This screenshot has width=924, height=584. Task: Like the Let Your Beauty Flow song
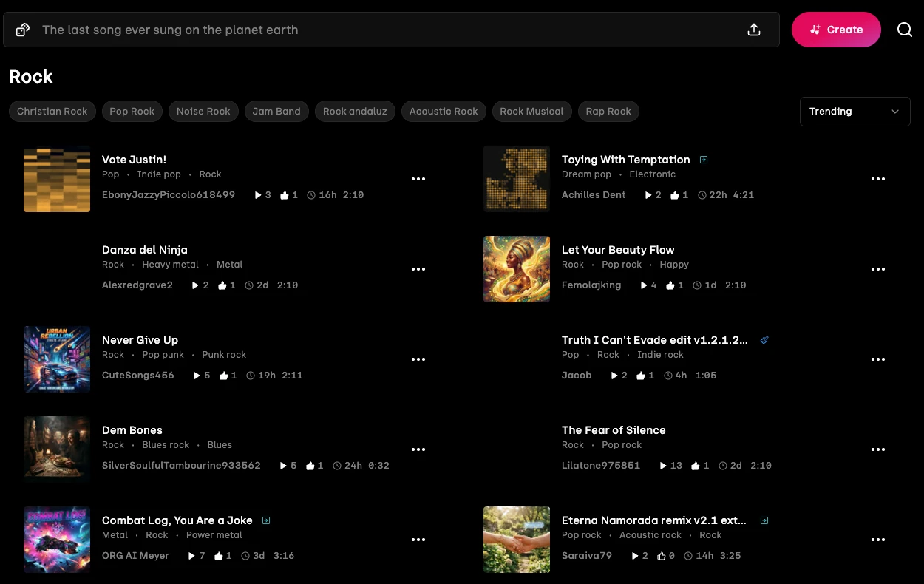[x=670, y=285]
